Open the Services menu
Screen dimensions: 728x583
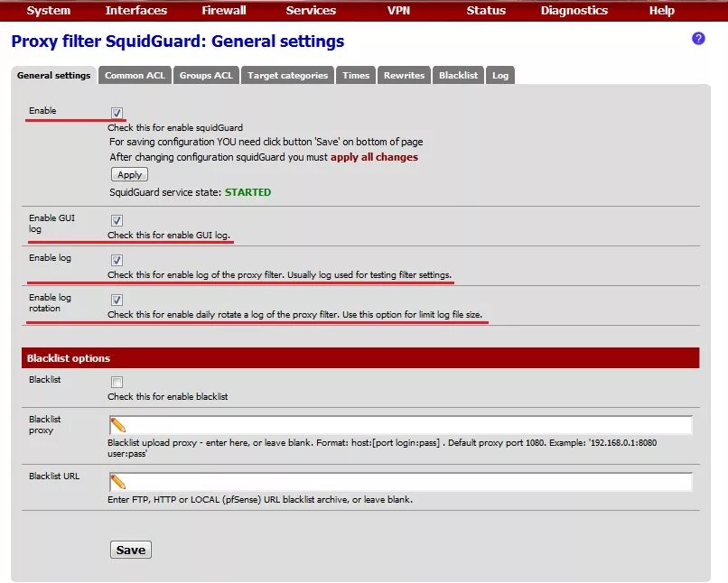click(x=311, y=10)
